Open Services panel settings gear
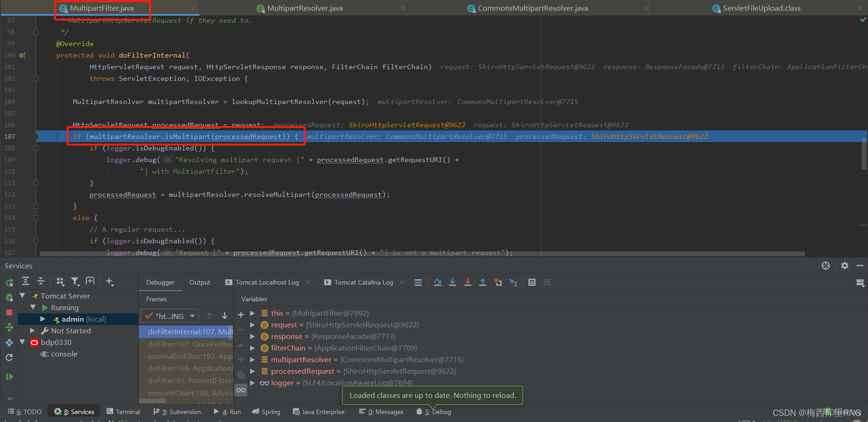868x422 pixels. point(845,266)
